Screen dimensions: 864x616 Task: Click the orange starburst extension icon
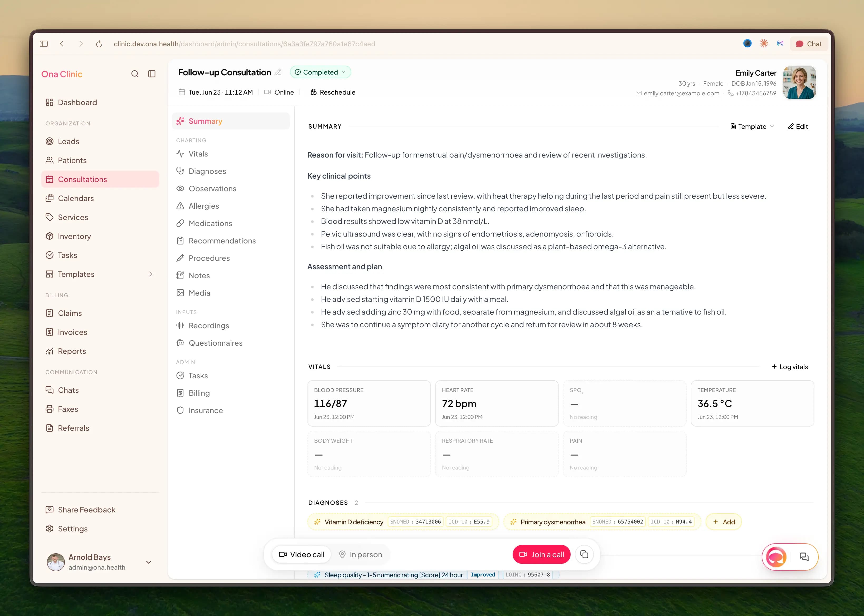pos(764,44)
